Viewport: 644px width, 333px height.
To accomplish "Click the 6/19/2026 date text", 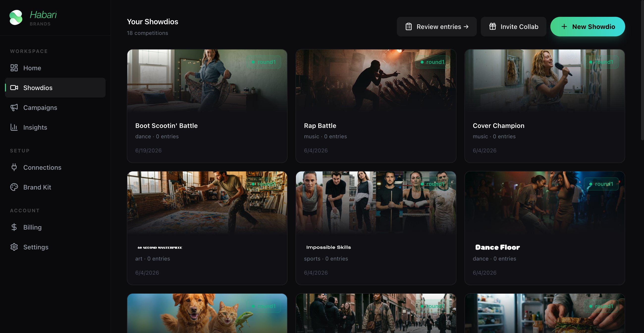I will pyautogui.click(x=149, y=150).
